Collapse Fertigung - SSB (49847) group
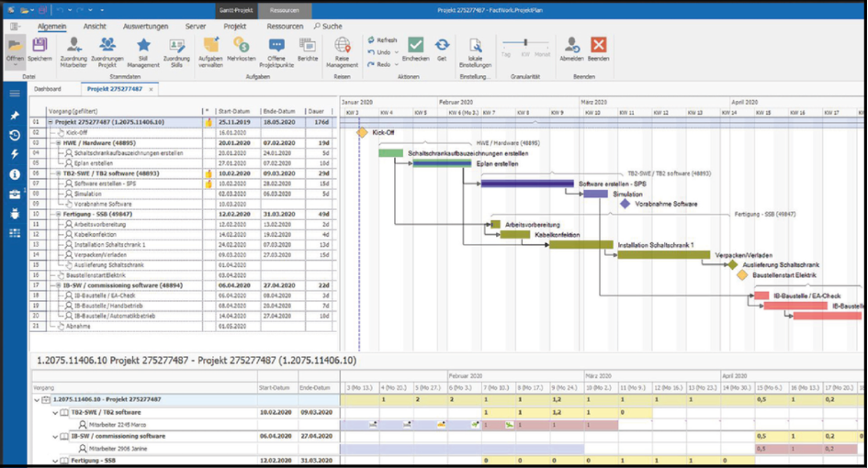Image resolution: width=868 pixels, height=468 pixels. pos(59,214)
